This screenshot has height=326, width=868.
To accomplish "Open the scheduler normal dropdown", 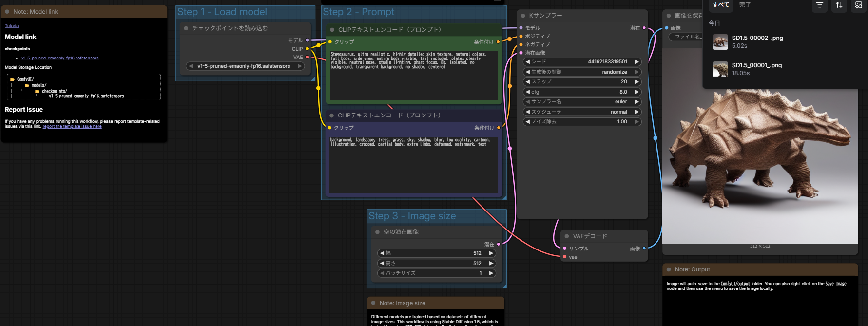I will (x=582, y=112).
